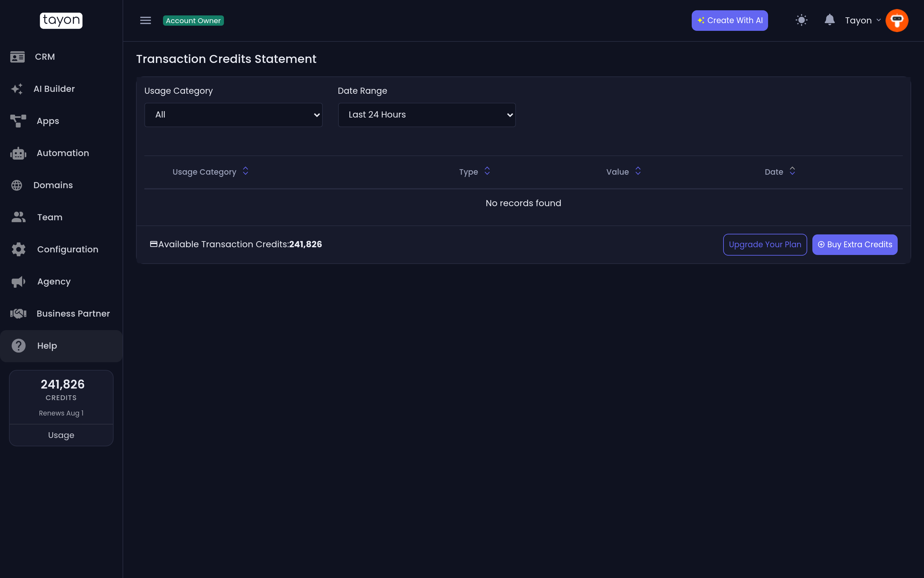
Task: Open Automation menu item
Action: coord(61,153)
